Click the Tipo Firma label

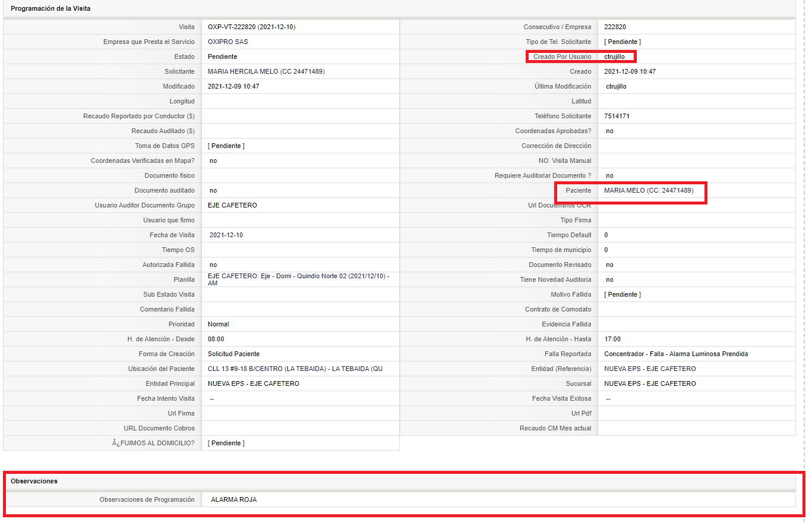pyautogui.click(x=576, y=220)
